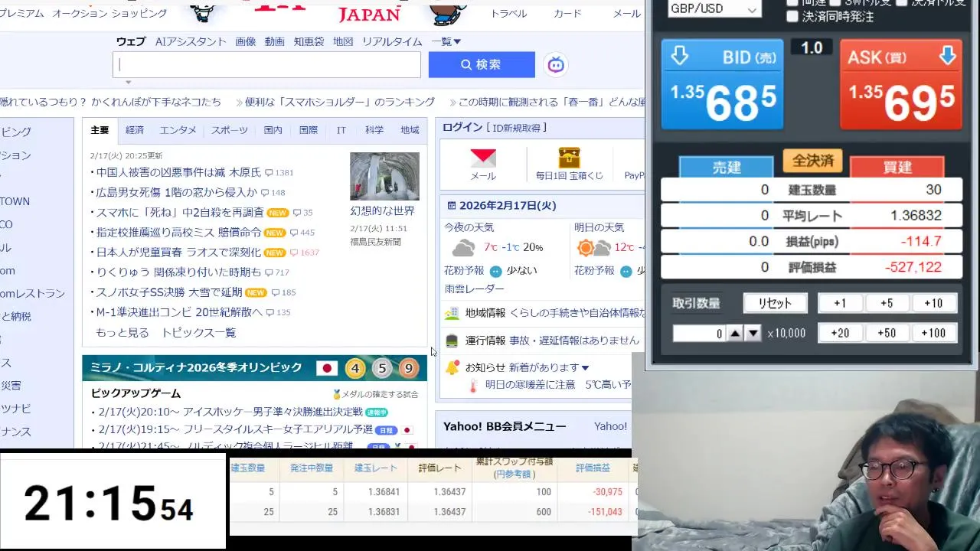This screenshot has width=980, height=551.
Task: Click the 運行情報 train icon
Action: coord(452,341)
